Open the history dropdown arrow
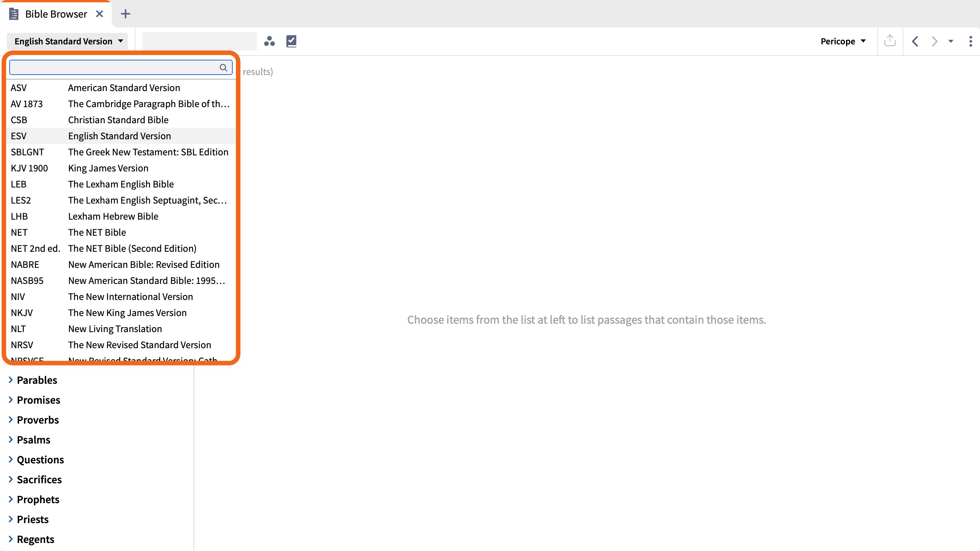 [x=951, y=41]
